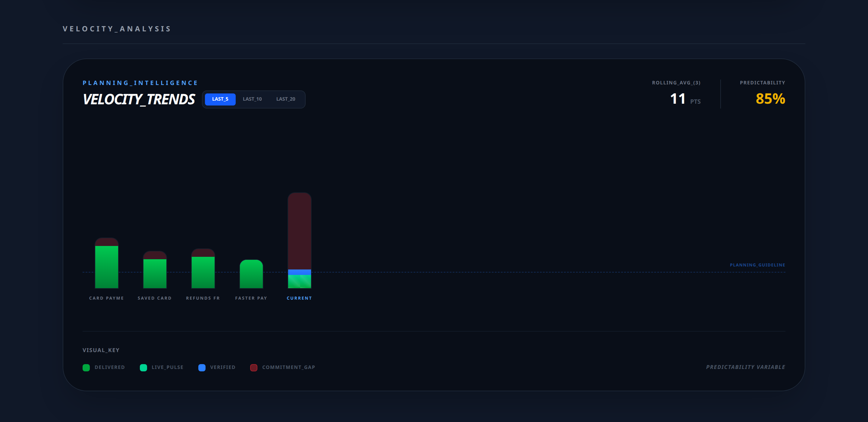Click the ROLLING_AVG_(3) label
Viewport: 868px width, 422px height.
(x=676, y=83)
